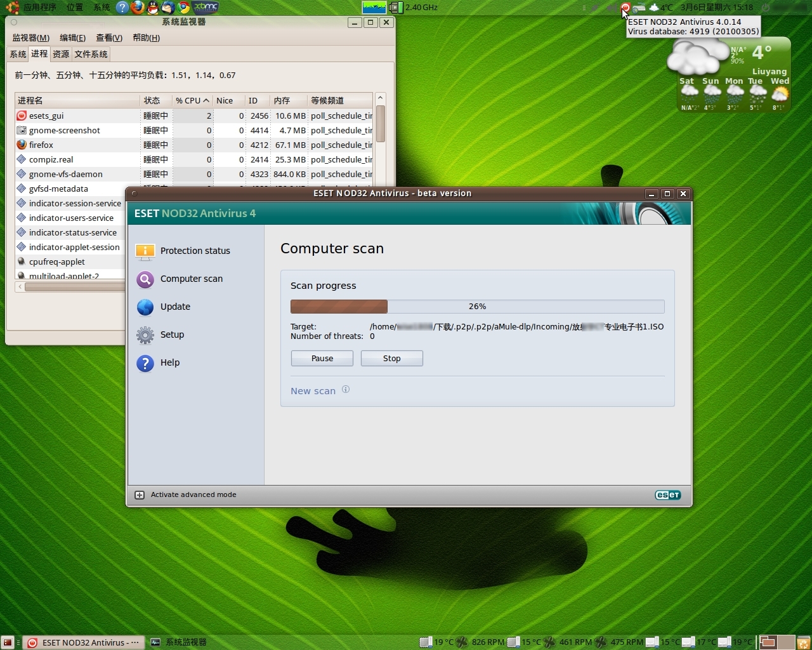
Task: Open the Setup gear icon
Action: [145, 335]
